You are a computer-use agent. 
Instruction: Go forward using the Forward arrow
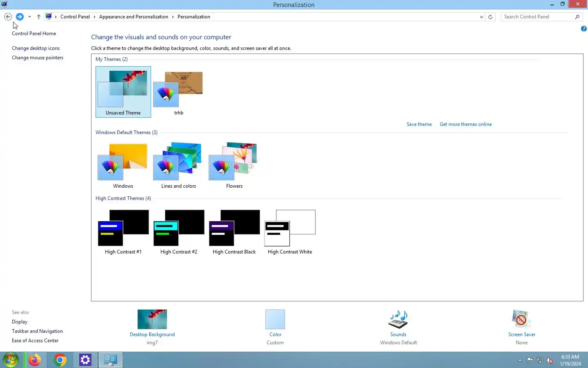(x=20, y=17)
